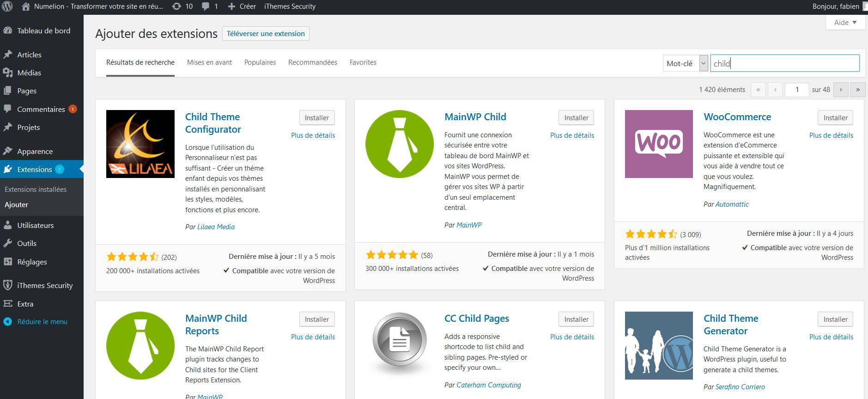
Task: Install Child Theme Generator
Action: (x=835, y=319)
